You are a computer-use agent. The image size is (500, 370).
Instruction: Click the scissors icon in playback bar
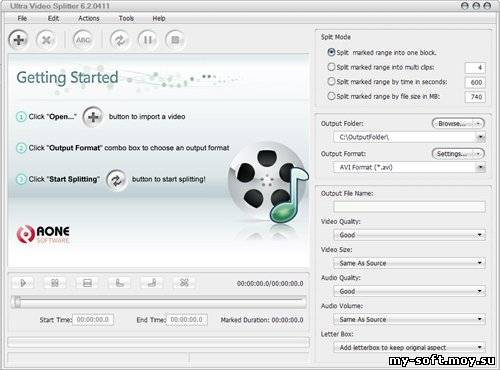point(184,283)
